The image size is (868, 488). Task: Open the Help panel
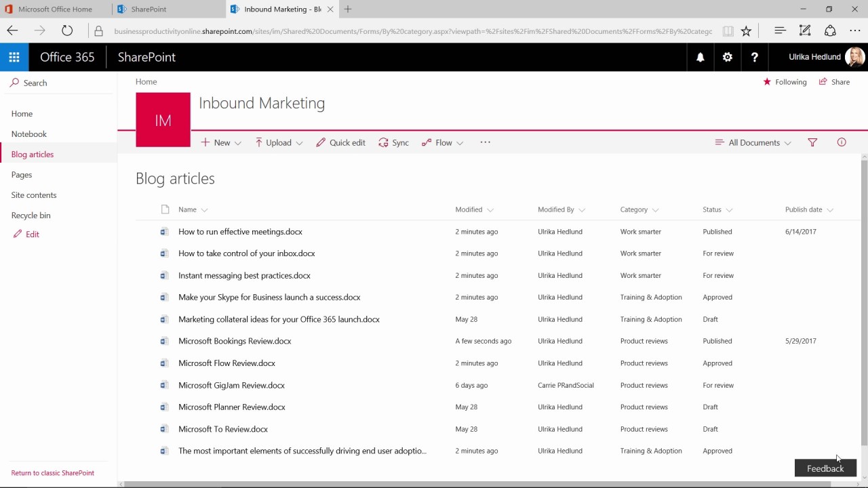755,58
